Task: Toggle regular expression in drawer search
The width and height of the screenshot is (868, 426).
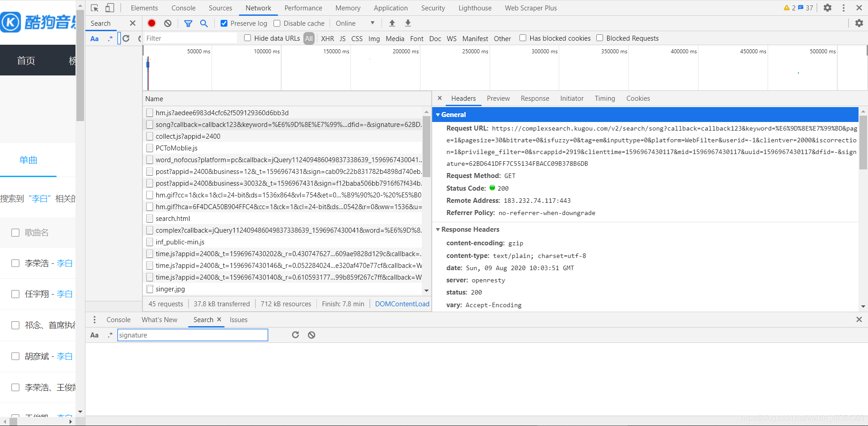Action: 110,335
